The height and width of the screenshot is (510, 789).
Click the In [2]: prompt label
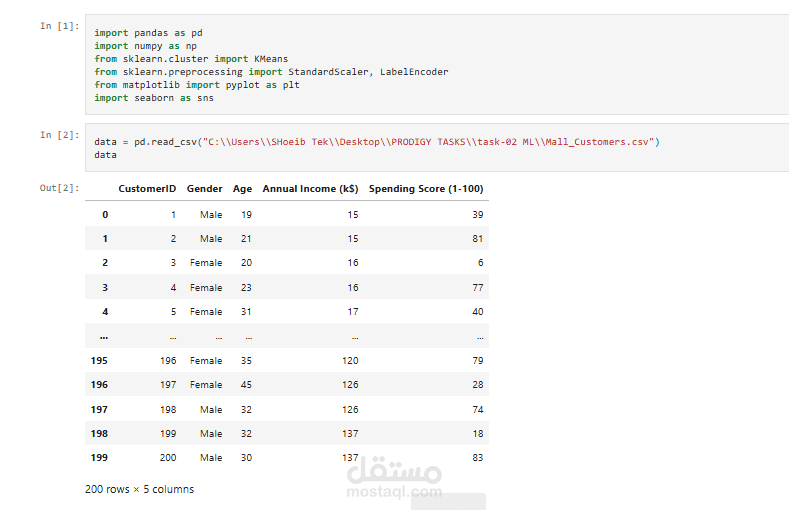click(60, 135)
